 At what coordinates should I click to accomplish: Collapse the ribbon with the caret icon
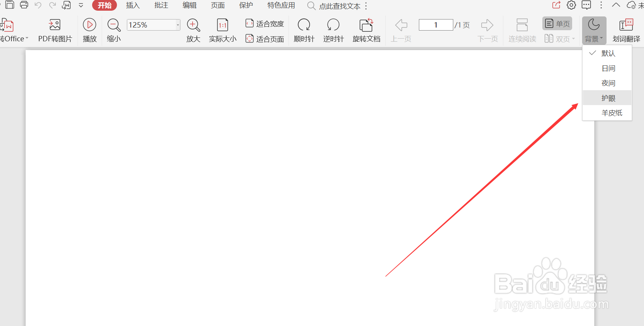point(616,5)
